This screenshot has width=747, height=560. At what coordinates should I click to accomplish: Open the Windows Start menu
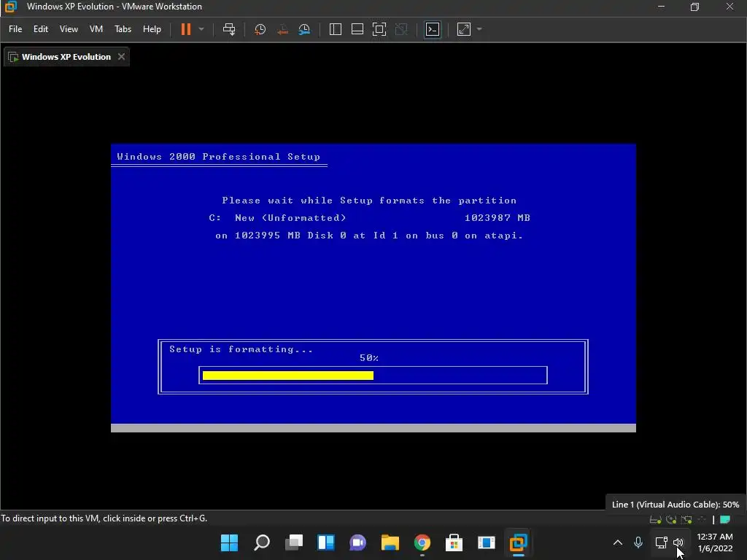(x=230, y=542)
